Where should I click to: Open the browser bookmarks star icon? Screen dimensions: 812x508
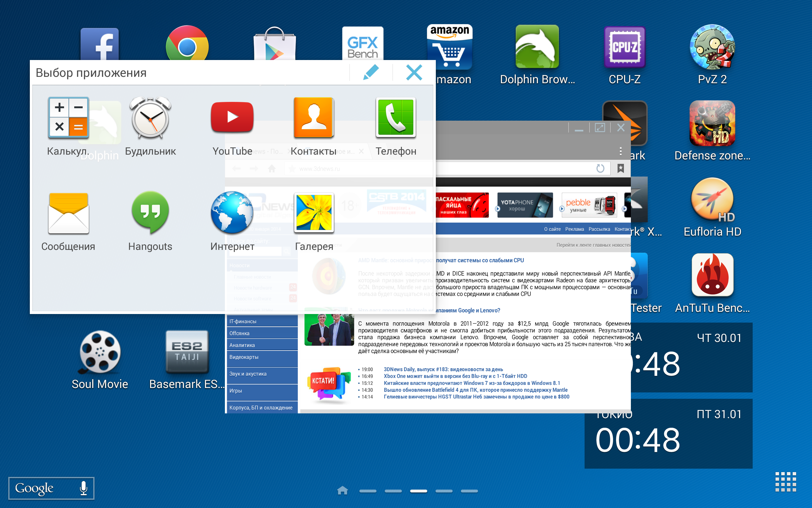620,168
